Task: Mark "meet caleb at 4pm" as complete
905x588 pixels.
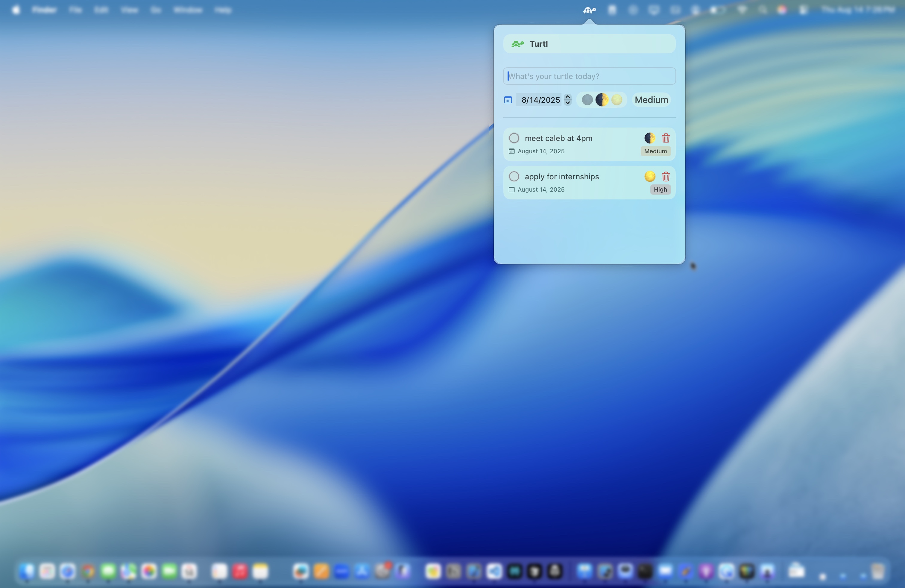Action: point(514,138)
